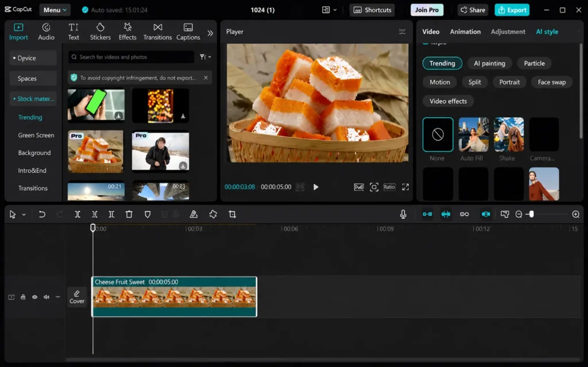Click the compare original icon in player
Screen dimensions: 588x367
pyautogui.click(x=359, y=187)
